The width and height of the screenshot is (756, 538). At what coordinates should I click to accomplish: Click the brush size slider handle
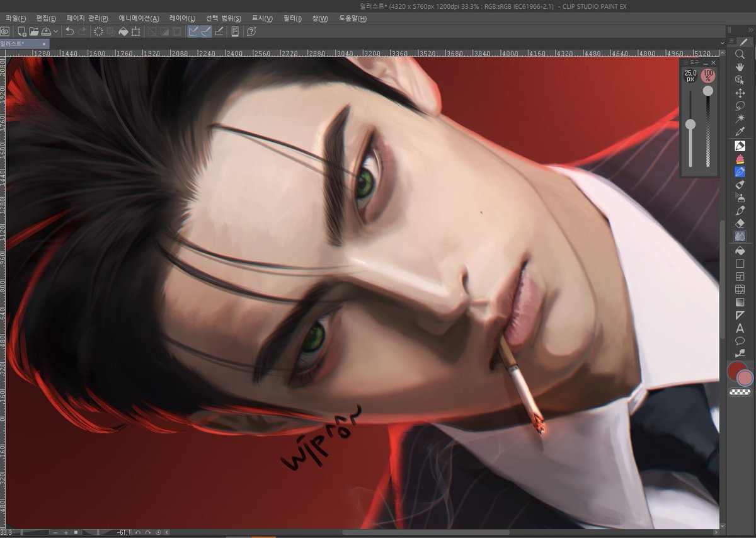tap(690, 124)
